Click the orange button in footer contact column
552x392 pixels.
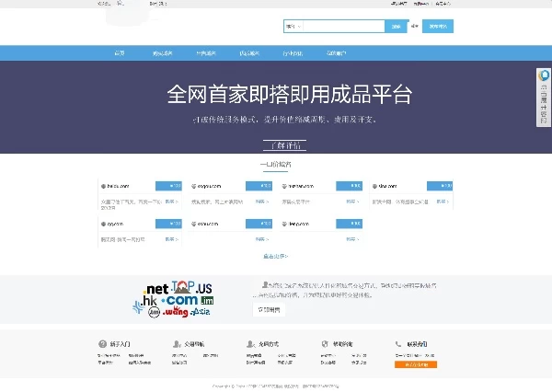point(416,364)
